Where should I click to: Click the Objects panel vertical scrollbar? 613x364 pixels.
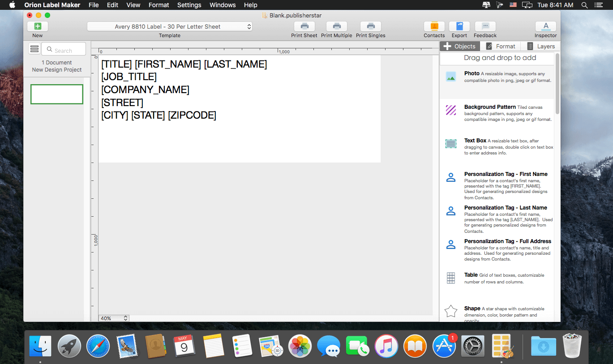tap(557, 84)
